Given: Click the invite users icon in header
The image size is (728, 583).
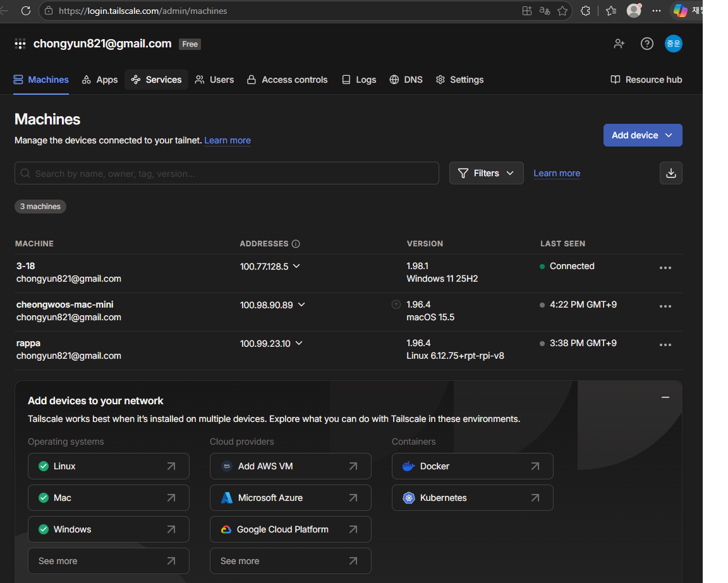Looking at the screenshot, I should pos(619,44).
